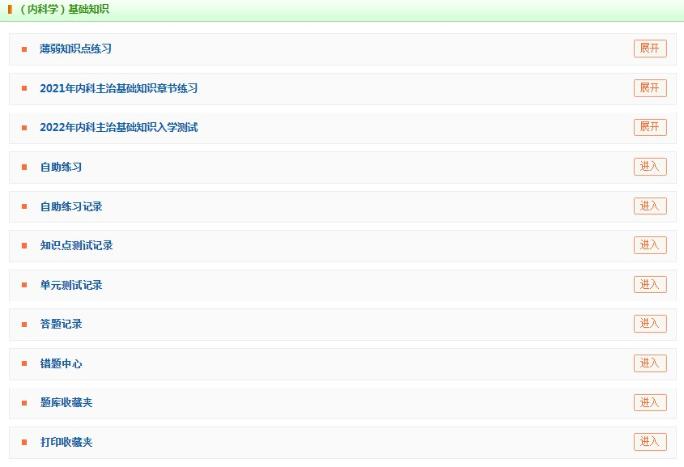Enter 错题中心 with its 进入 button
The width and height of the screenshot is (684, 467).
pos(649,363)
